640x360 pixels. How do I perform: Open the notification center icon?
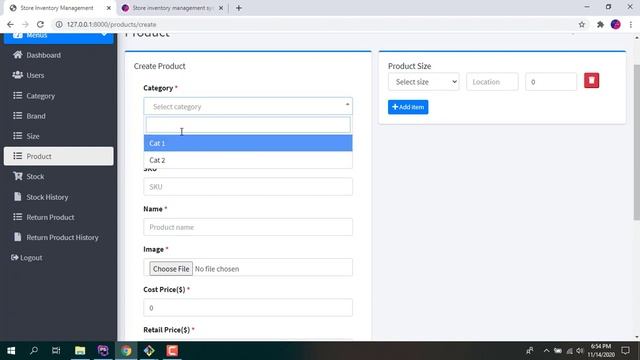[625, 351]
